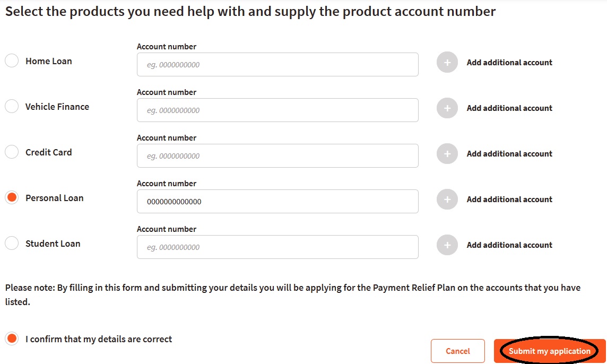Click the Personal Loan account number field
The image size is (607, 364).
pyautogui.click(x=278, y=202)
